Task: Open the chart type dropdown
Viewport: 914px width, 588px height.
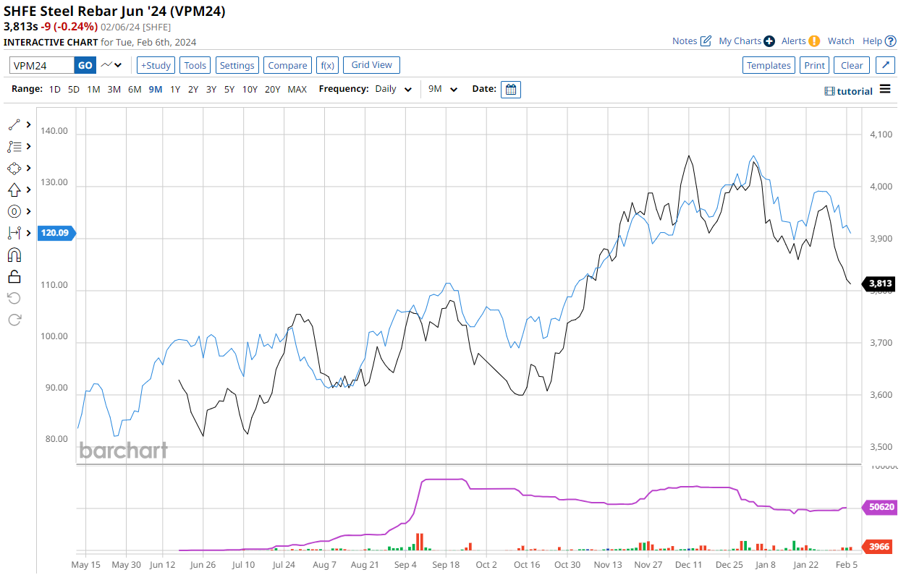Action: point(111,65)
